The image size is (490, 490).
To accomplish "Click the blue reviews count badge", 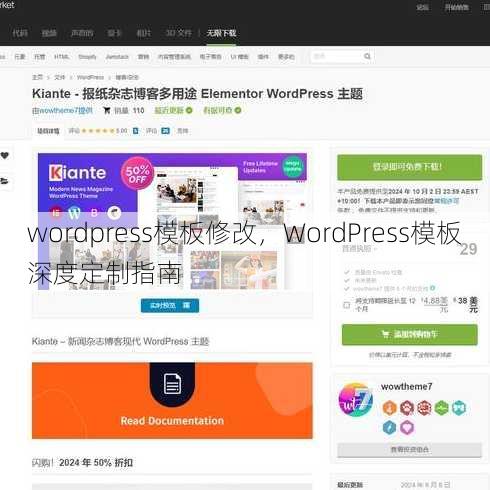I will [136, 131].
